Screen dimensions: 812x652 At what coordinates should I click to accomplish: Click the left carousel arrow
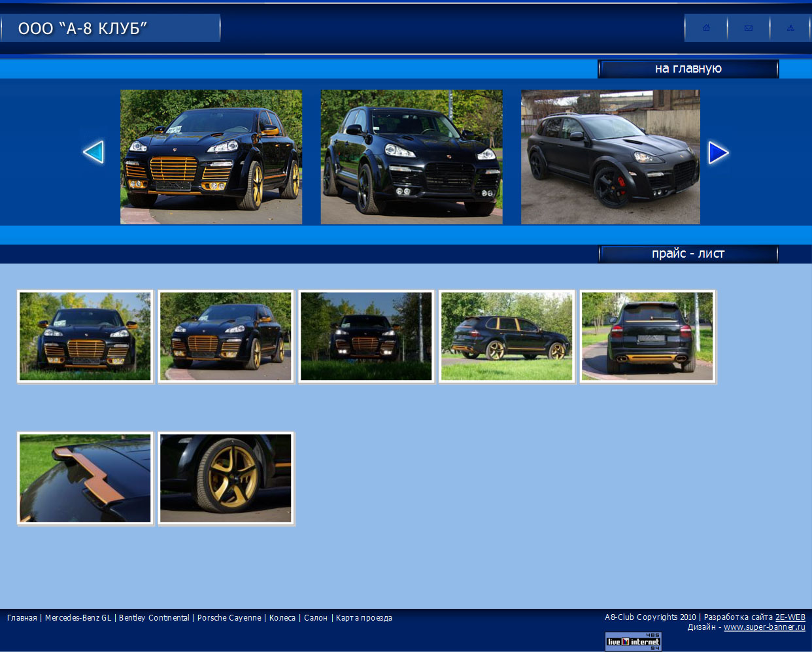(x=93, y=152)
